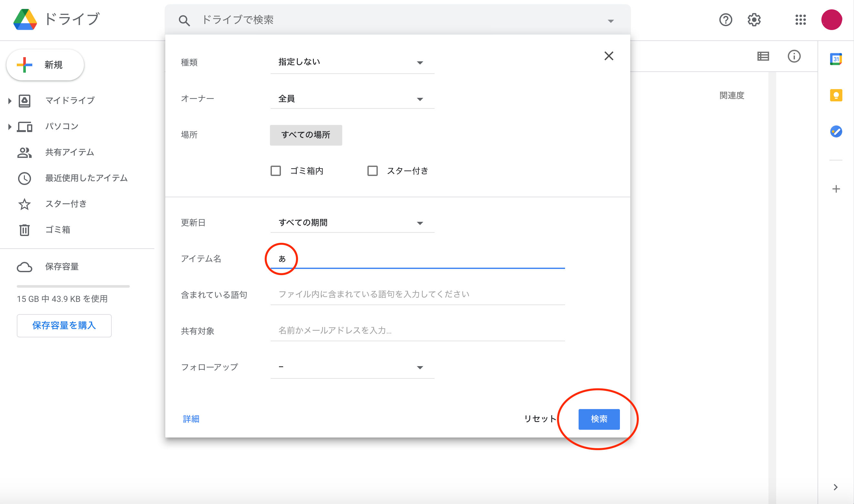The height and width of the screenshot is (504, 854).
Task: Check the スター付き checkbox in search options
Action: [372, 170]
